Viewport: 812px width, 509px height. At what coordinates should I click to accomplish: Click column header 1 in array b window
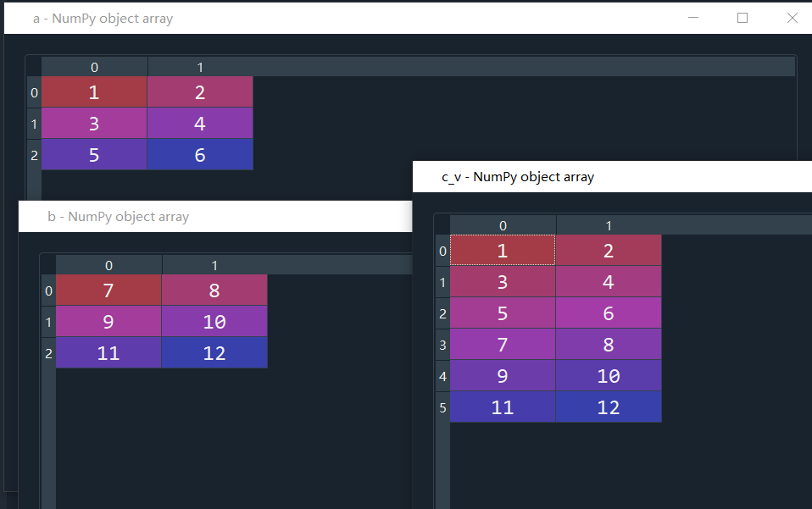click(x=214, y=265)
